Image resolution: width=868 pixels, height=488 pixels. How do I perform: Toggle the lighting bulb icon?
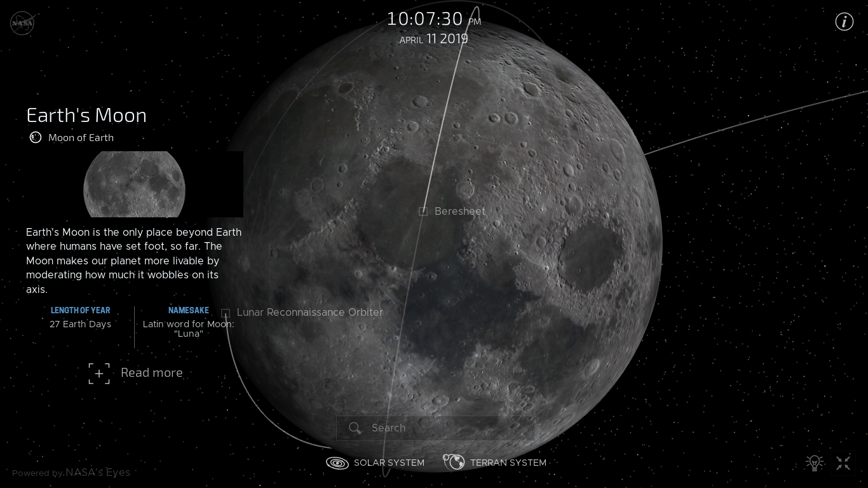[x=814, y=463]
